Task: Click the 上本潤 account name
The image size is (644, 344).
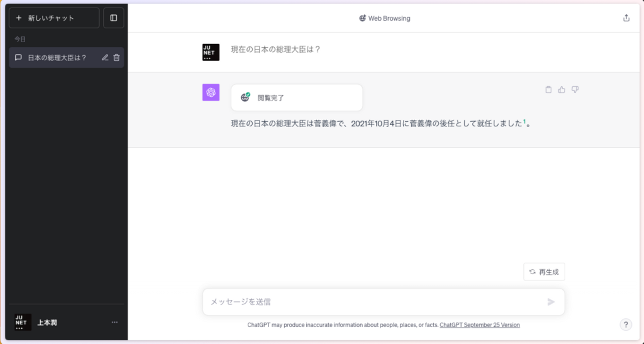Action: pos(47,323)
